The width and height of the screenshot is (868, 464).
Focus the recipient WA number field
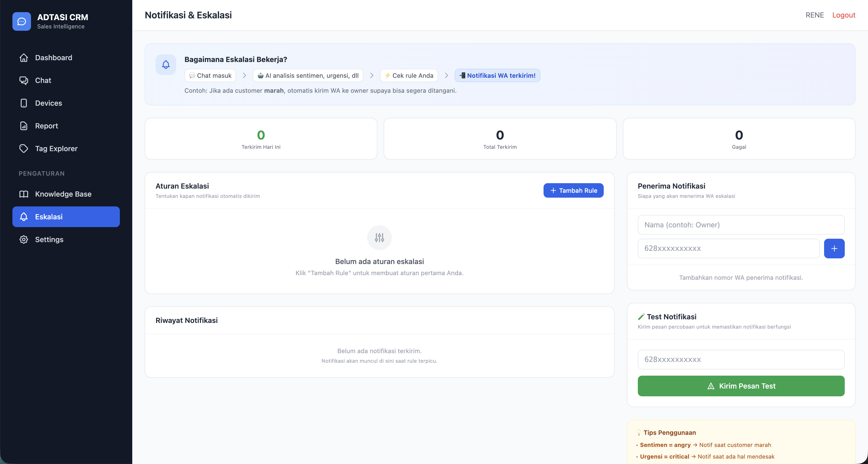729,249
